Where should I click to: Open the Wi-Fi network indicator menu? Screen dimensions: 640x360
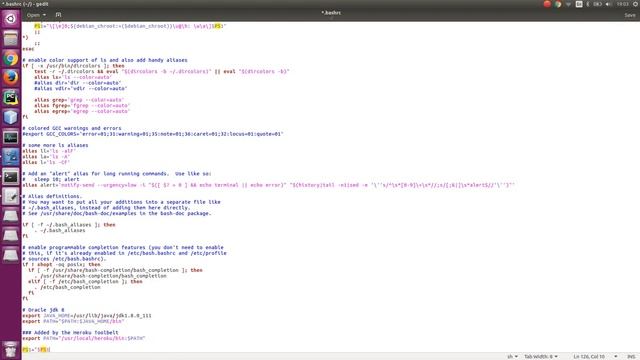[x=568, y=4]
